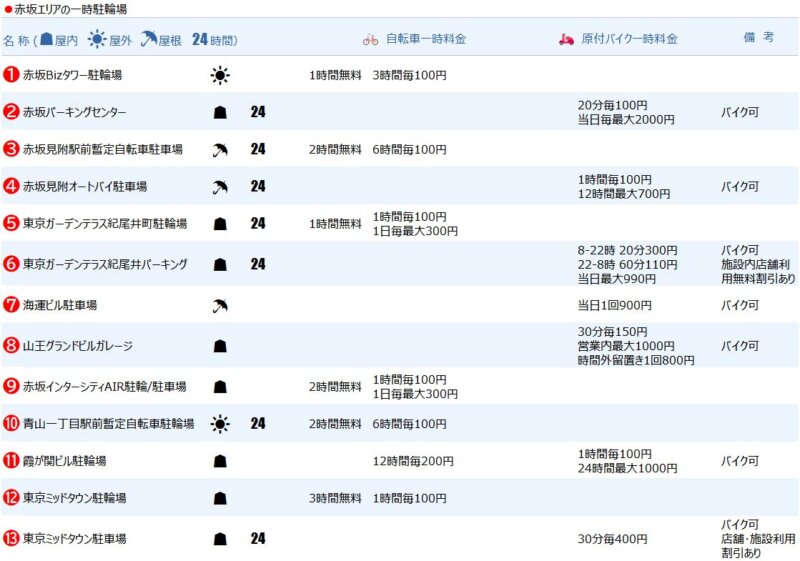Click the 備考 column header
Image resolution: width=800 pixels, height=561 pixels.
pos(759,37)
